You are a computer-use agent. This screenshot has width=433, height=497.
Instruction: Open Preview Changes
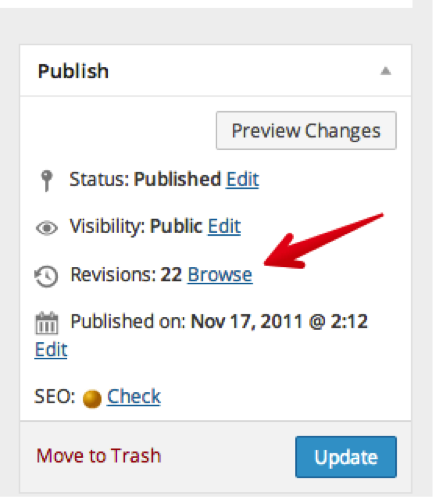click(306, 130)
